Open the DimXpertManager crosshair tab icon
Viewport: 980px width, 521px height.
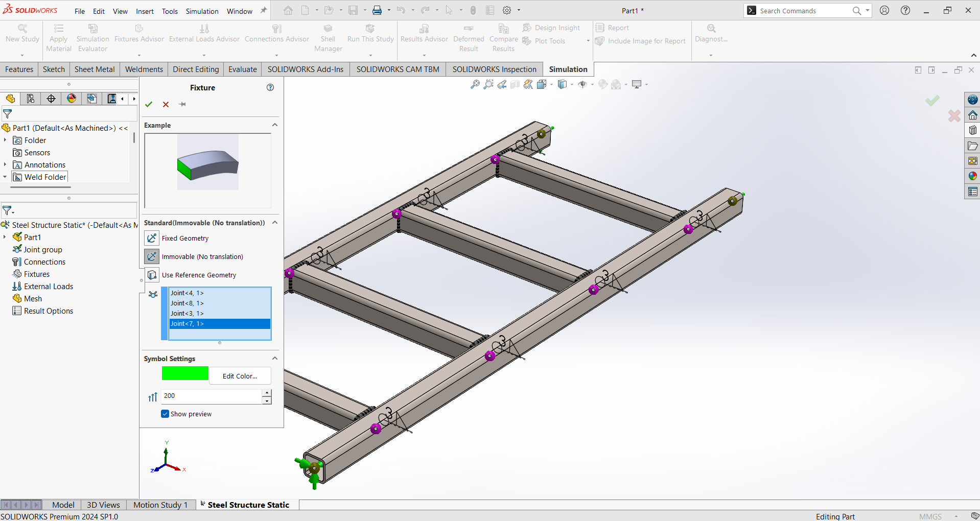point(51,99)
